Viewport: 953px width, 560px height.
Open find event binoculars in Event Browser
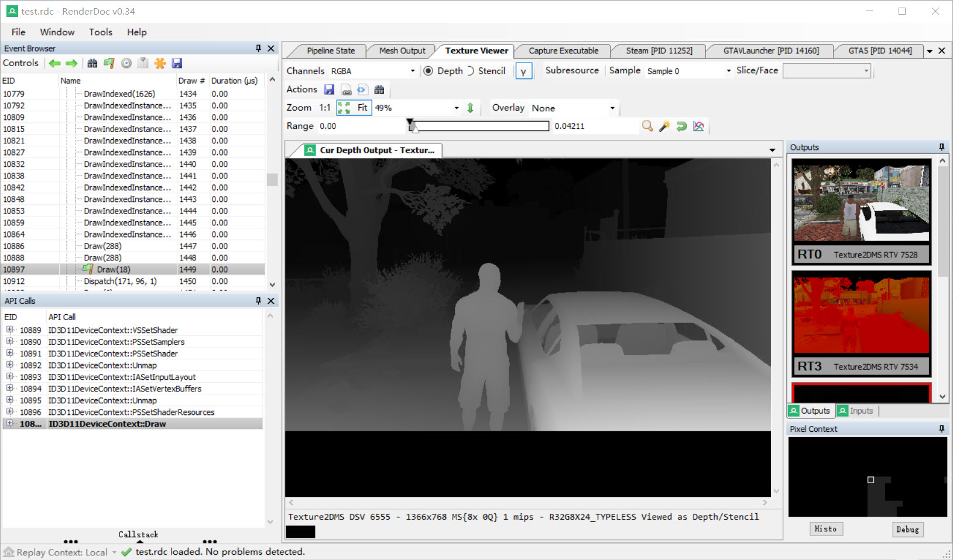92,63
